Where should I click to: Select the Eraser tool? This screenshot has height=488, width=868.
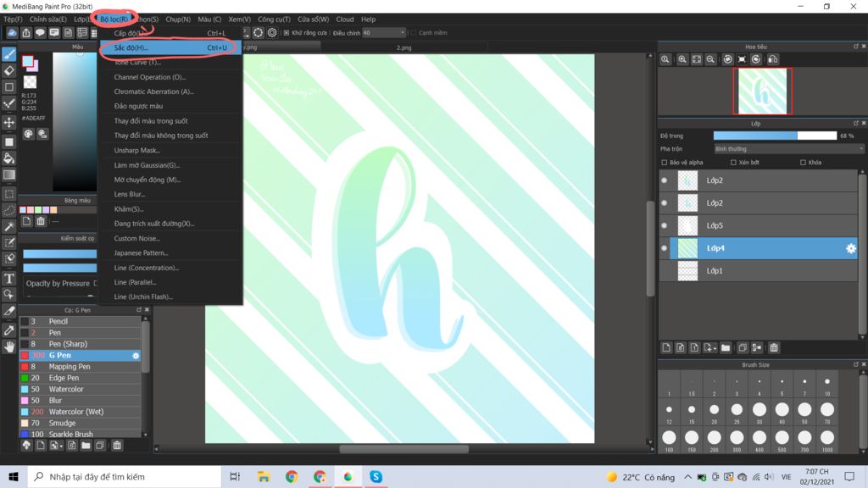point(8,71)
